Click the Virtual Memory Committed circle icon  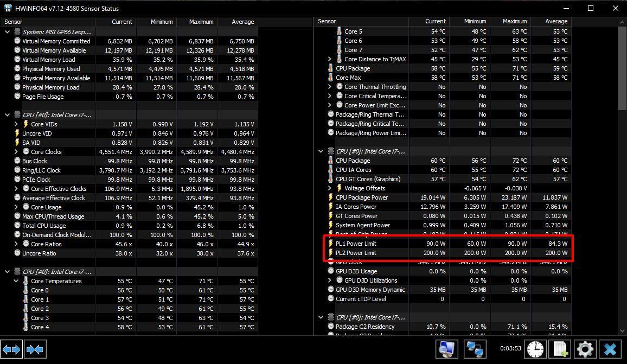pyautogui.click(x=17, y=41)
